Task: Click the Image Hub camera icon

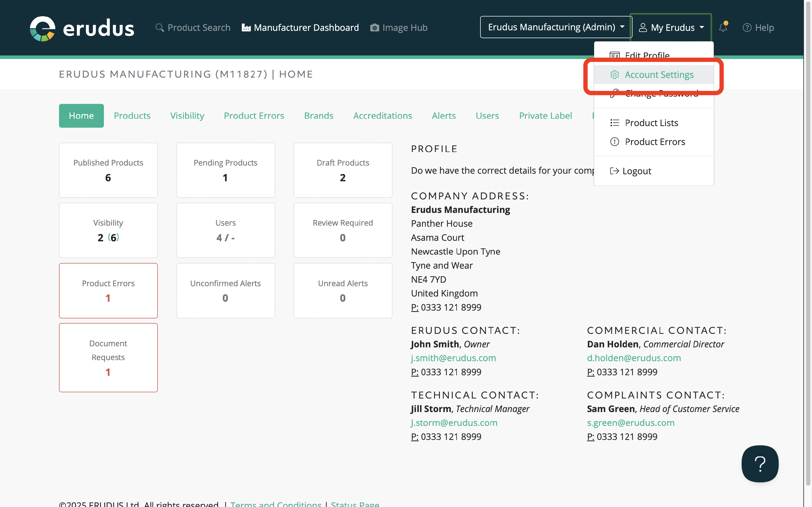Action: click(374, 28)
